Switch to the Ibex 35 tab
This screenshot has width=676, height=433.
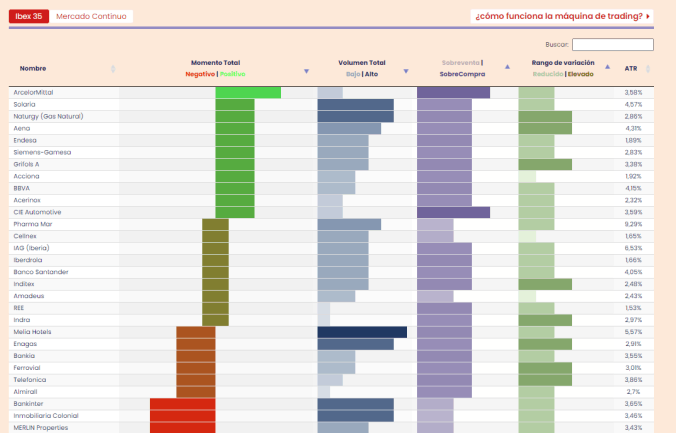[x=29, y=16]
